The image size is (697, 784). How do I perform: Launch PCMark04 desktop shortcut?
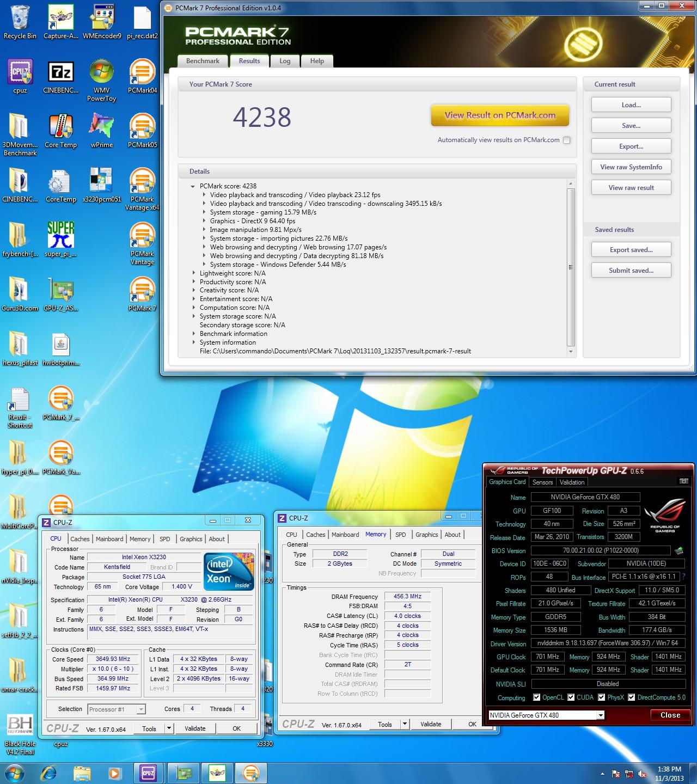[x=142, y=76]
